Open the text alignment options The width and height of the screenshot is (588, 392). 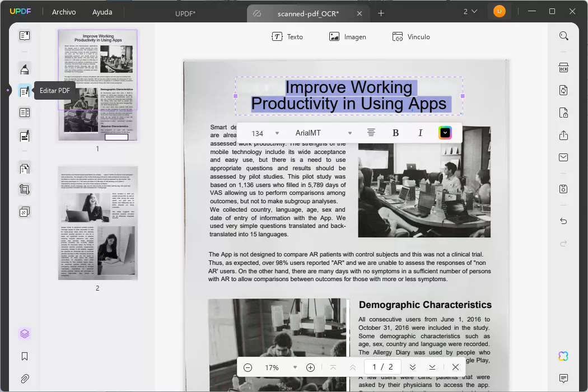point(371,133)
